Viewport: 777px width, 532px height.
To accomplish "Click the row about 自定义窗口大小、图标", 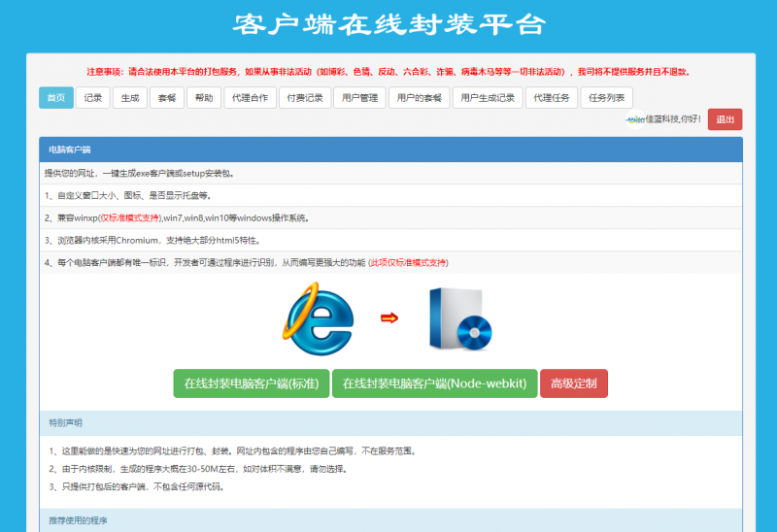I will (x=390, y=196).
